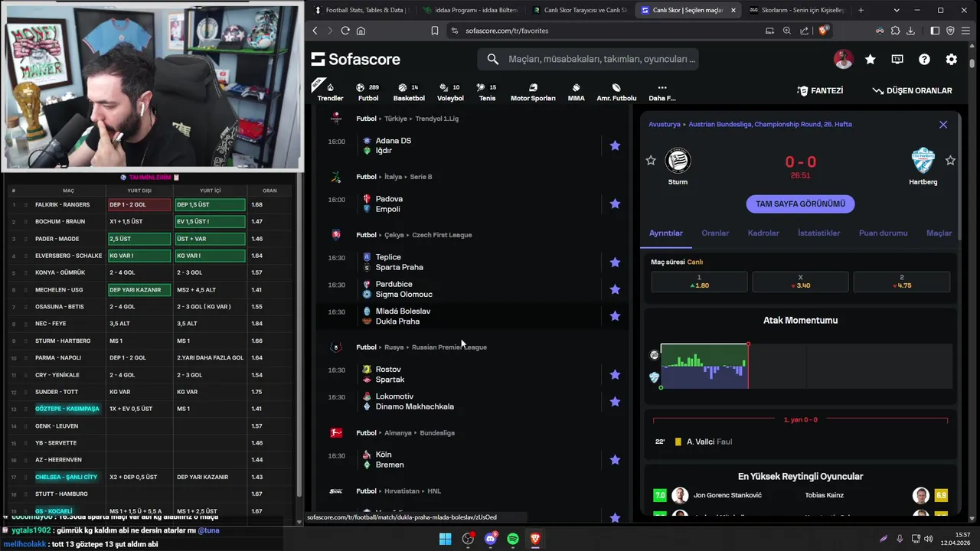The image size is (980, 551).
Task: Toggle favorite star for Padova - Empoli
Action: 615,204
